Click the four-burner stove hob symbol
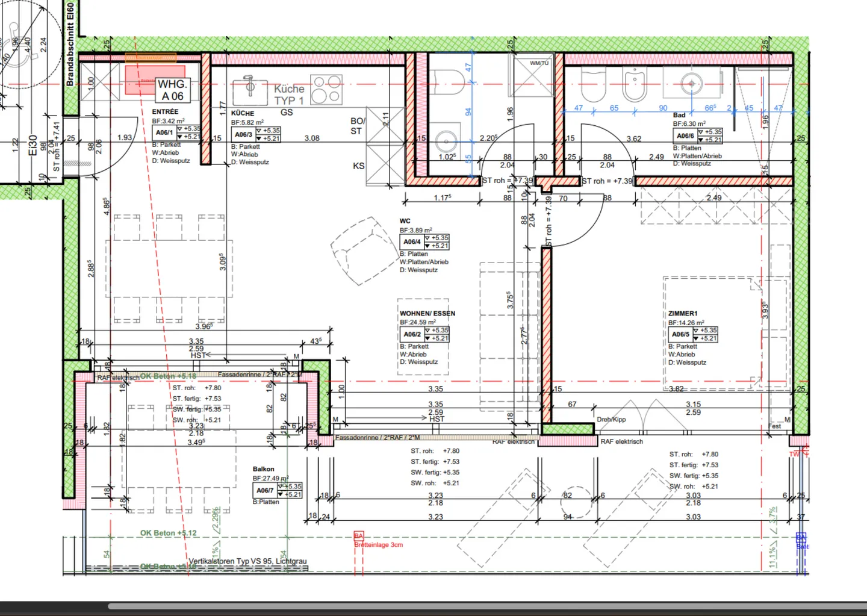 pos(326,89)
